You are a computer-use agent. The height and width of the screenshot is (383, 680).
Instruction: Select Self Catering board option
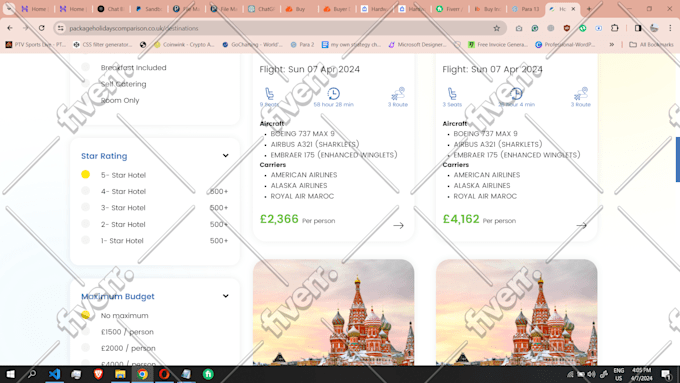point(85,84)
